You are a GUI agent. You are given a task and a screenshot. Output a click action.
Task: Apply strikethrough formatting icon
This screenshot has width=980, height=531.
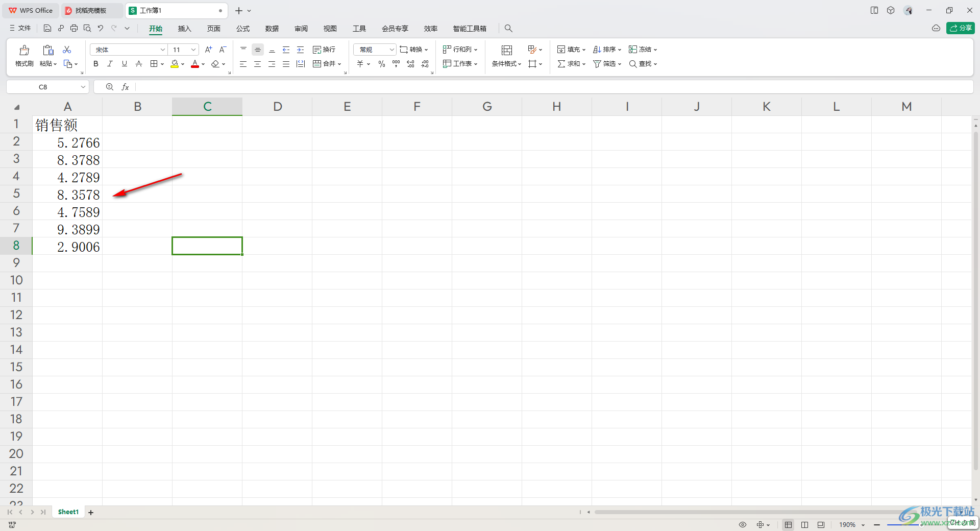pos(138,64)
